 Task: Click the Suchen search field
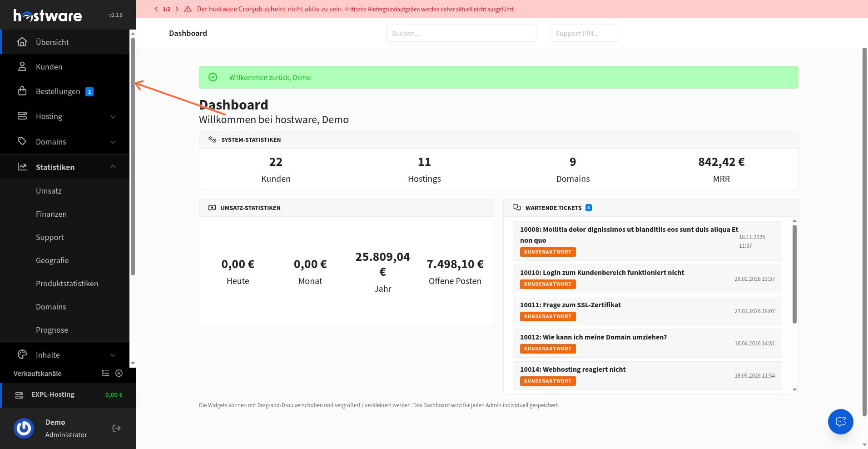(x=461, y=33)
